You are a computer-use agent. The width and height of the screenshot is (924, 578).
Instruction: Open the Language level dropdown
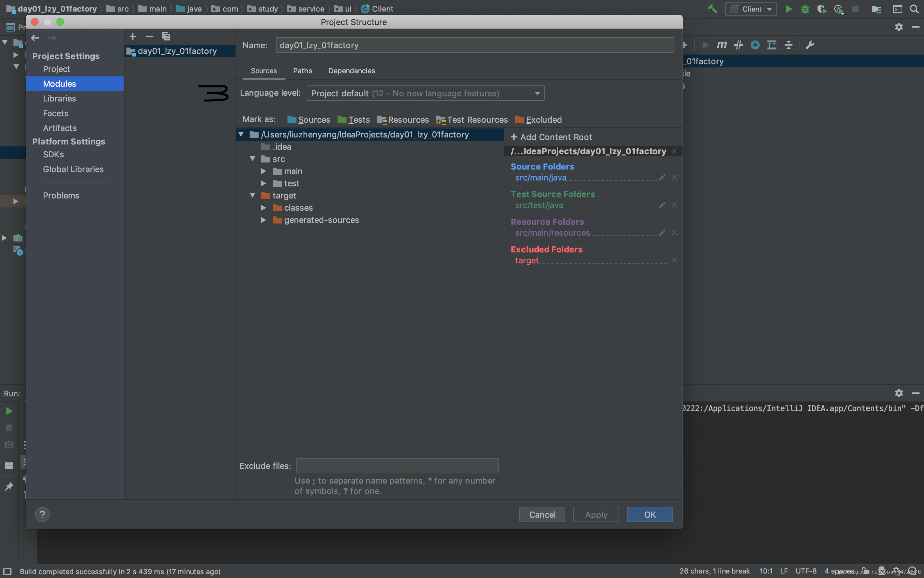pos(425,93)
